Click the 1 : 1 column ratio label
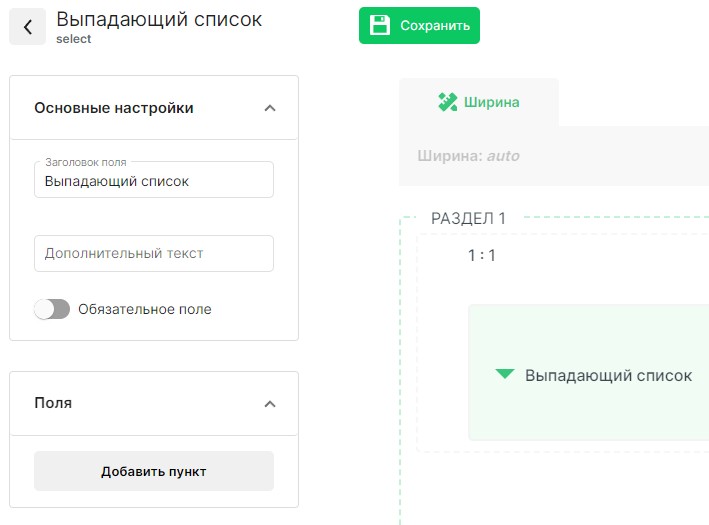The width and height of the screenshot is (709, 525). (482, 255)
